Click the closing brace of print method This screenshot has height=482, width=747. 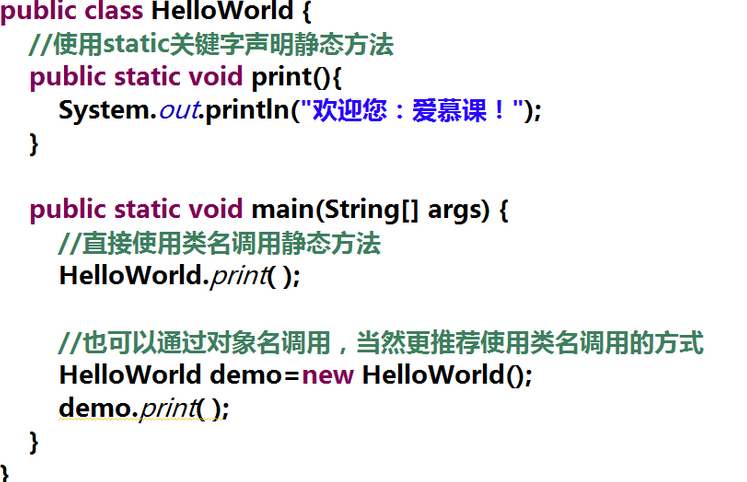click(34, 144)
